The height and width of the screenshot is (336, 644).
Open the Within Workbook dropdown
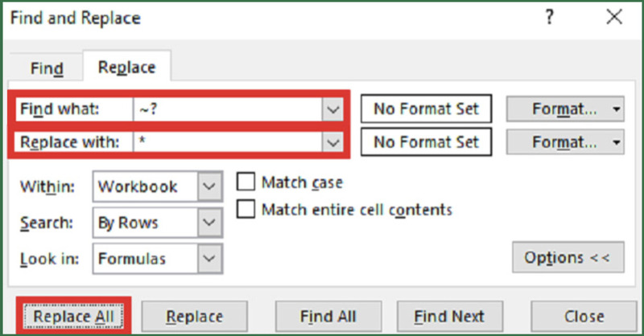[x=209, y=186]
